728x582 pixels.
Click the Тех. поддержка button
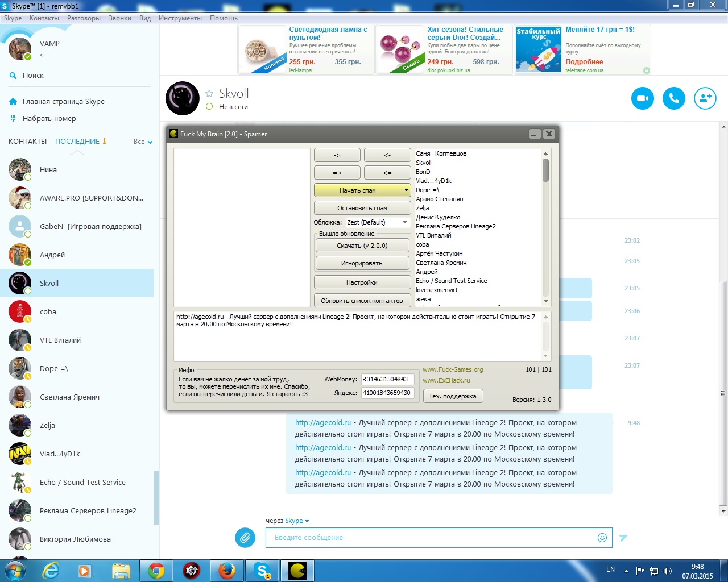[x=453, y=396]
